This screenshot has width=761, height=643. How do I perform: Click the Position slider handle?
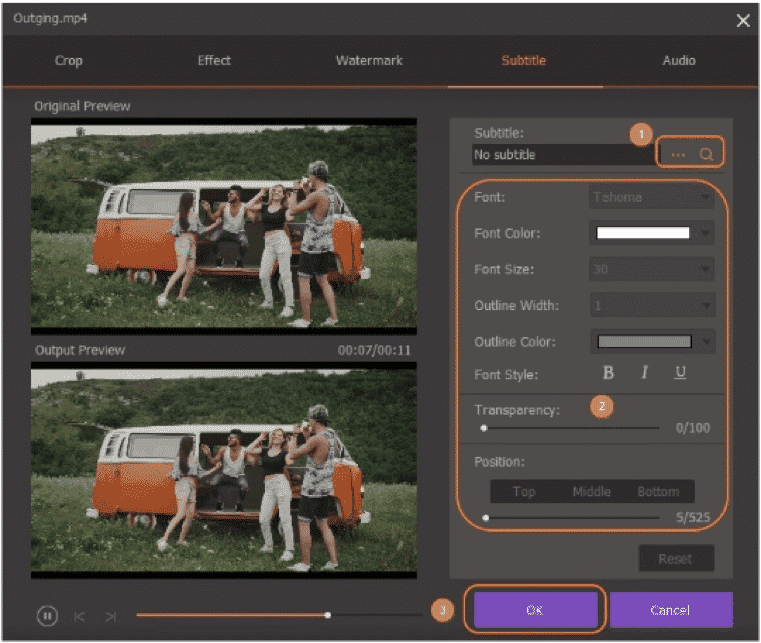click(x=485, y=518)
